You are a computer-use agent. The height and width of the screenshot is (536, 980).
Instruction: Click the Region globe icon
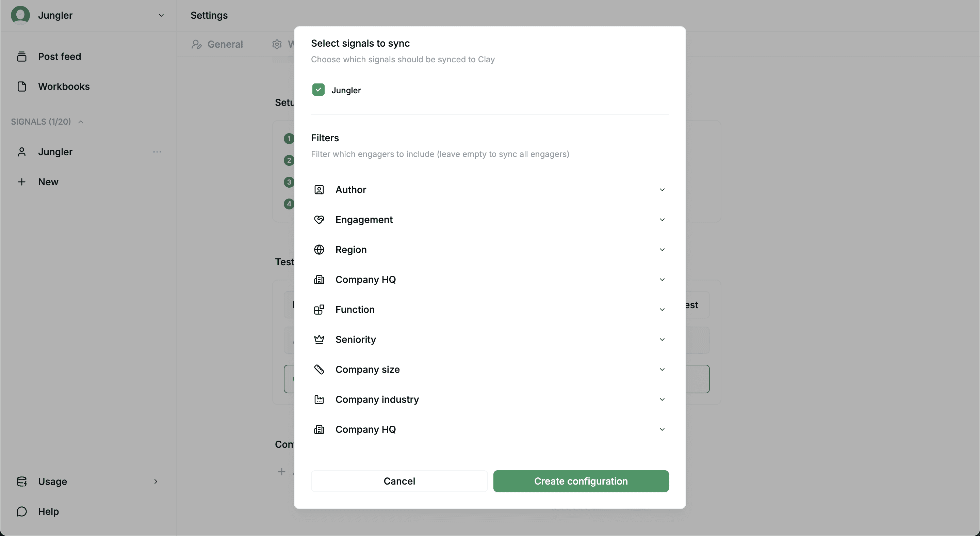pyautogui.click(x=319, y=249)
